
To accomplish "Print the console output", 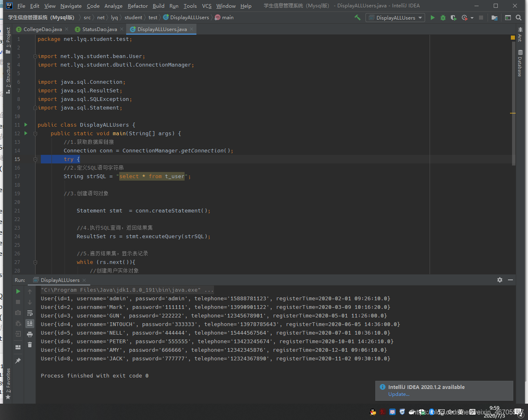I will coord(30,334).
